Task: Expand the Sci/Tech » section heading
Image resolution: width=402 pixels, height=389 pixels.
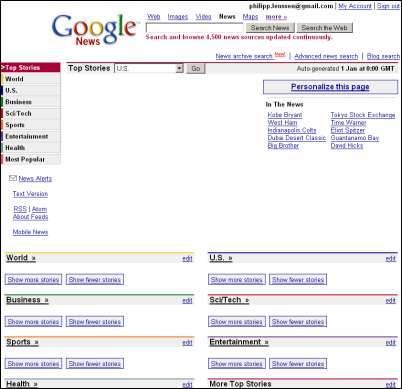Action: [229, 300]
